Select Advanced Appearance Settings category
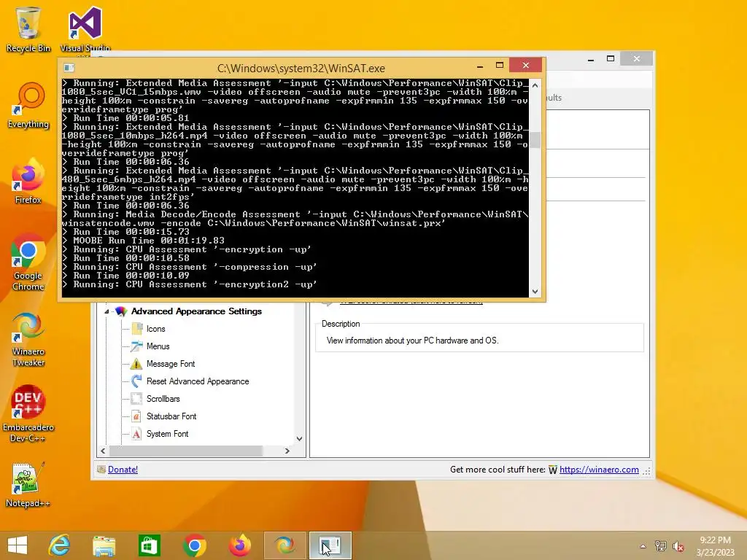Image resolution: width=747 pixels, height=560 pixels. [x=196, y=311]
